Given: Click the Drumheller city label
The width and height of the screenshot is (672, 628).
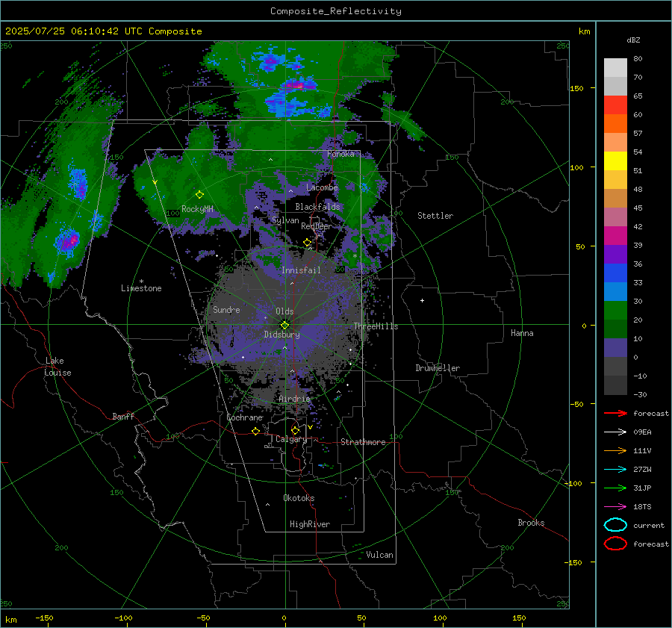Looking at the screenshot, I should (438, 368).
